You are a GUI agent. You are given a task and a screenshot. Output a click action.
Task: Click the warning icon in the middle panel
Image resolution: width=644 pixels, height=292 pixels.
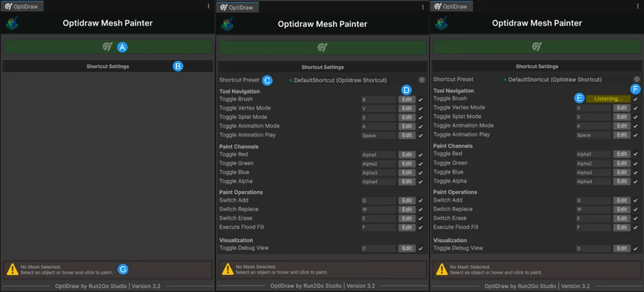(x=228, y=269)
